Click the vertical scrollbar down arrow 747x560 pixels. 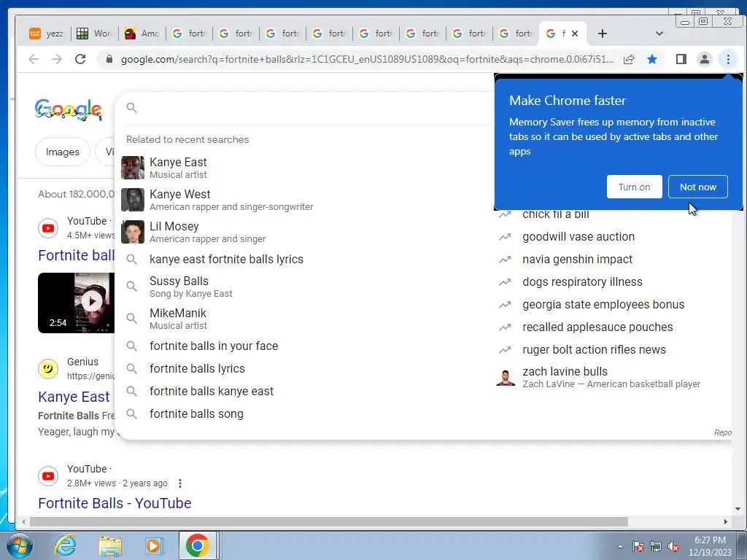(738, 509)
